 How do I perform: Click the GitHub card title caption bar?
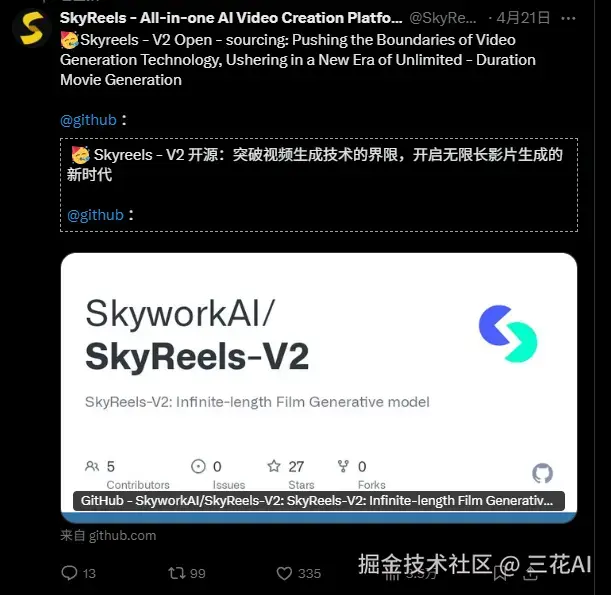pos(319,501)
